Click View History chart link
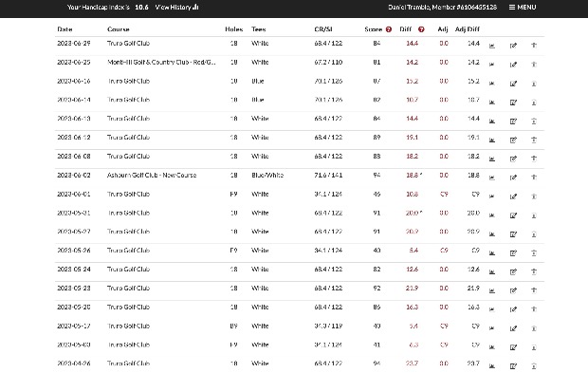Screen dimensions: 588x373 (x=176, y=8)
